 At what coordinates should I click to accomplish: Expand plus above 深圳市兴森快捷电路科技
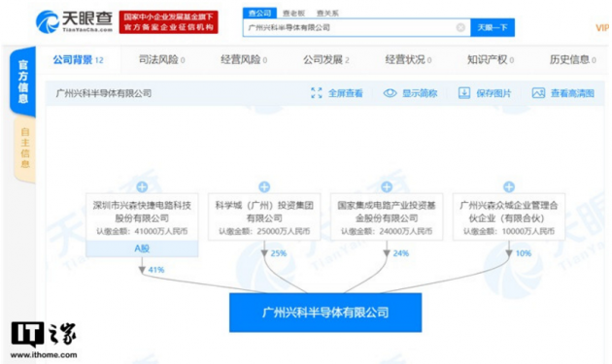pos(142,187)
